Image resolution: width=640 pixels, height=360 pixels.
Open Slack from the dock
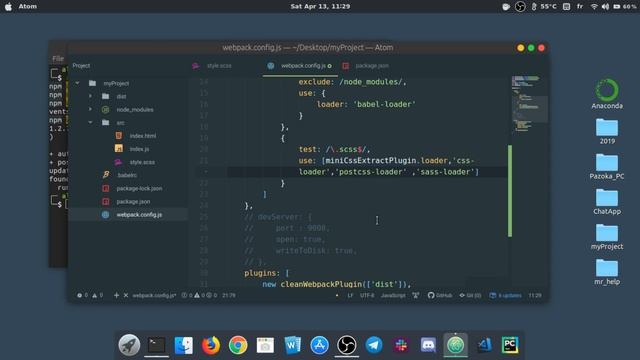(x=401, y=345)
